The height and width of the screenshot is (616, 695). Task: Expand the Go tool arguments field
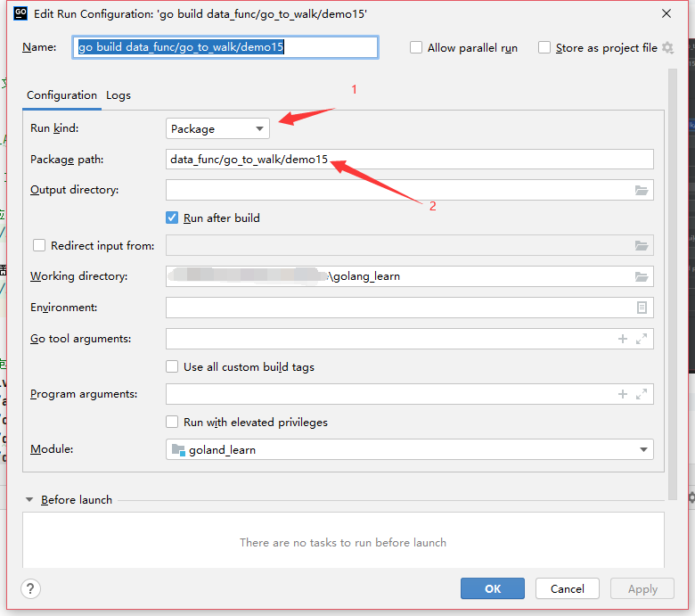pos(641,339)
